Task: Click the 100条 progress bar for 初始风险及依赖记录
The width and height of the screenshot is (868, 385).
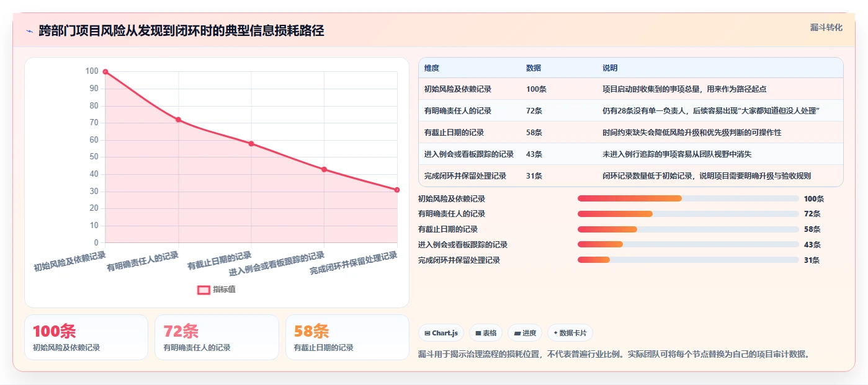Action: point(688,198)
